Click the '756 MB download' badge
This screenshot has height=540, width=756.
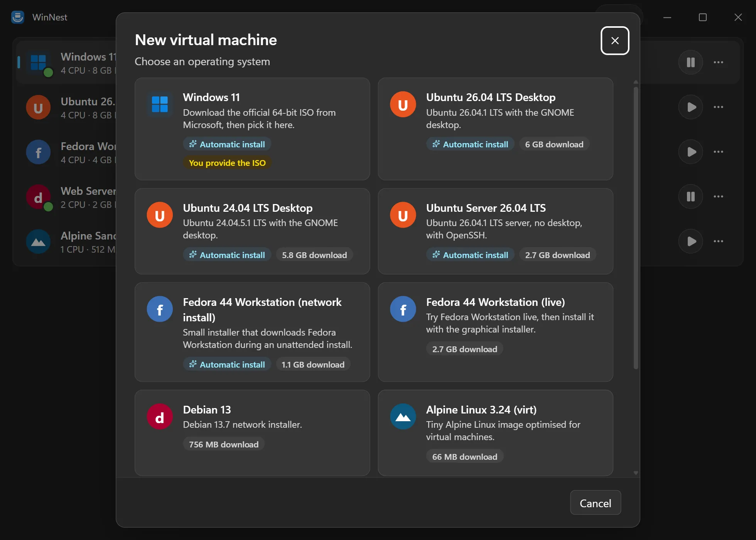coord(224,444)
